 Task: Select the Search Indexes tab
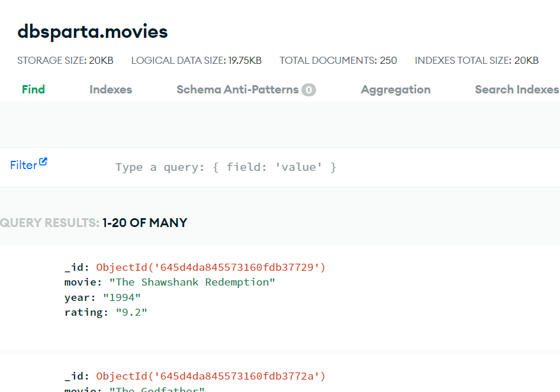516,89
